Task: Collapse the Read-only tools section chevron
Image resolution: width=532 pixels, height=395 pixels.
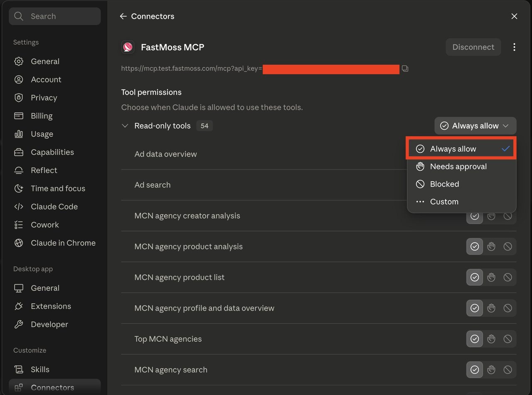Action: coord(125,126)
